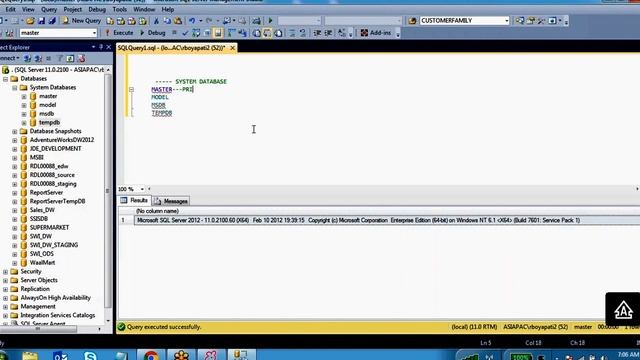Screen dimensions: 640x360
Task: Click the uncomment lines icon
Action: point(303,33)
